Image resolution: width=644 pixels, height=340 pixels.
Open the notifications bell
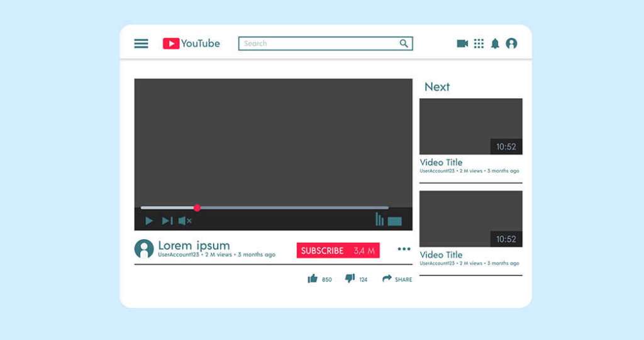click(496, 43)
